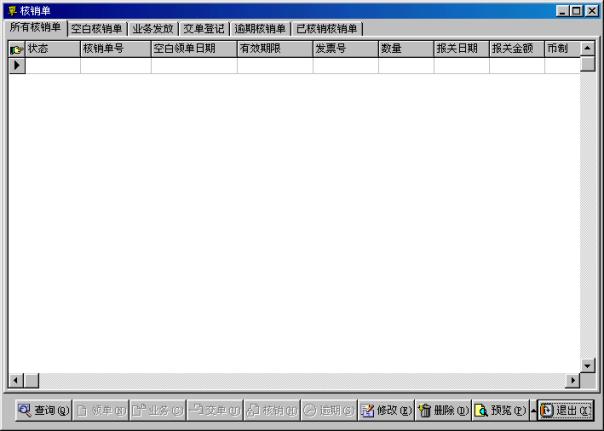
Task: Click the 数量 column header
Action: pyautogui.click(x=406, y=49)
